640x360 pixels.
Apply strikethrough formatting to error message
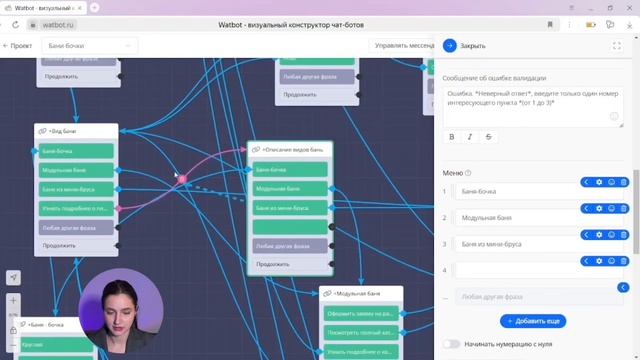click(488, 137)
